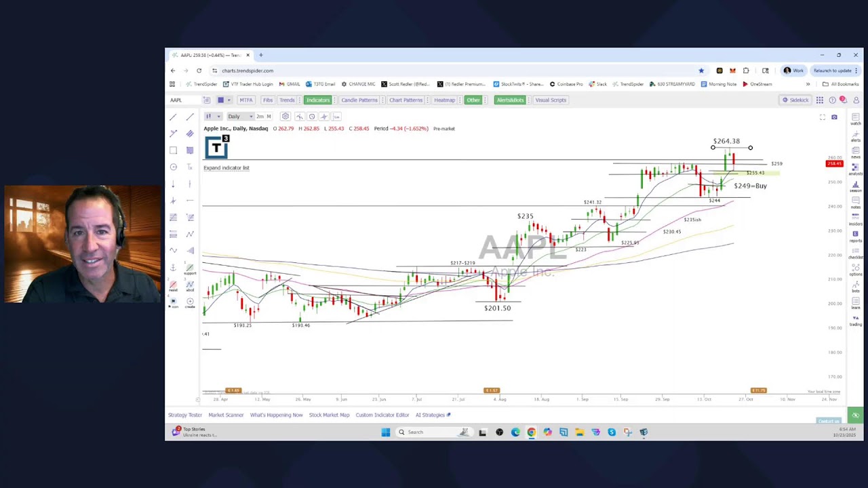Reload the TrendSpider page
868x488 pixels.
(x=199, y=70)
